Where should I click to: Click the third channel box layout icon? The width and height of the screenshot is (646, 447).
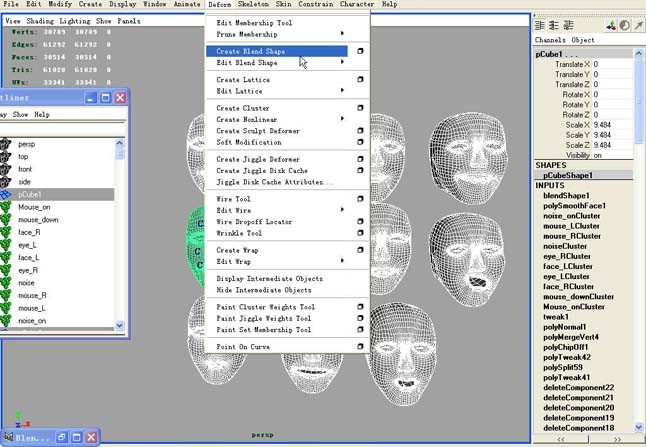(569, 26)
